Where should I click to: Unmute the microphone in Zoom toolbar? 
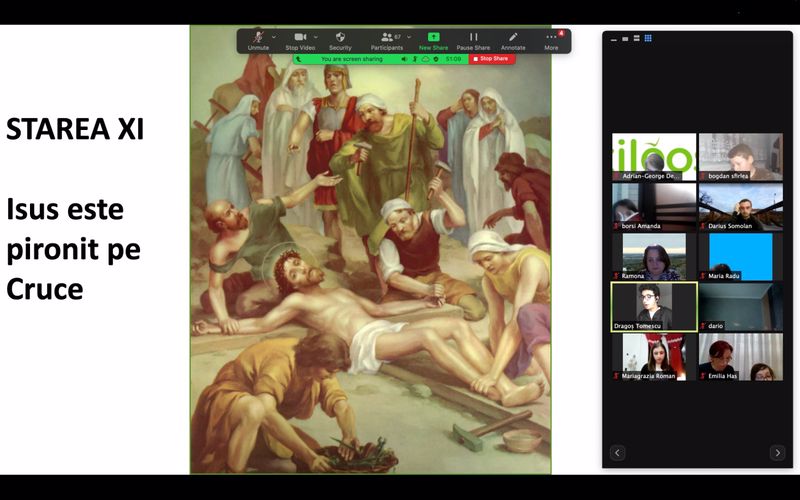[x=258, y=39]
